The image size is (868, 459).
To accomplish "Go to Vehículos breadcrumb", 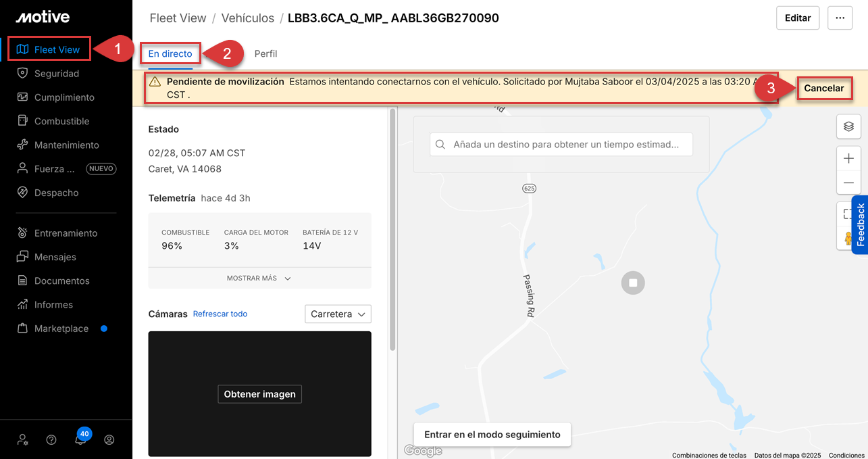I will (248, 18).
